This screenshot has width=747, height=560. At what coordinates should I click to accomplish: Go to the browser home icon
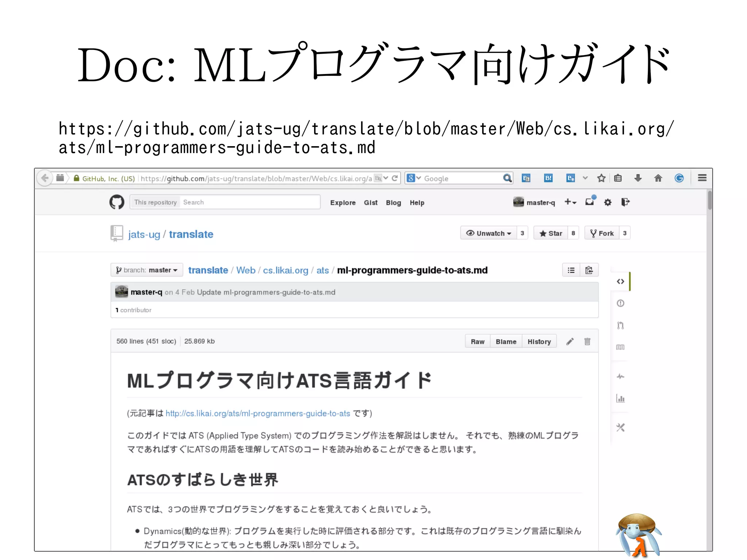(x=658, y=178)
